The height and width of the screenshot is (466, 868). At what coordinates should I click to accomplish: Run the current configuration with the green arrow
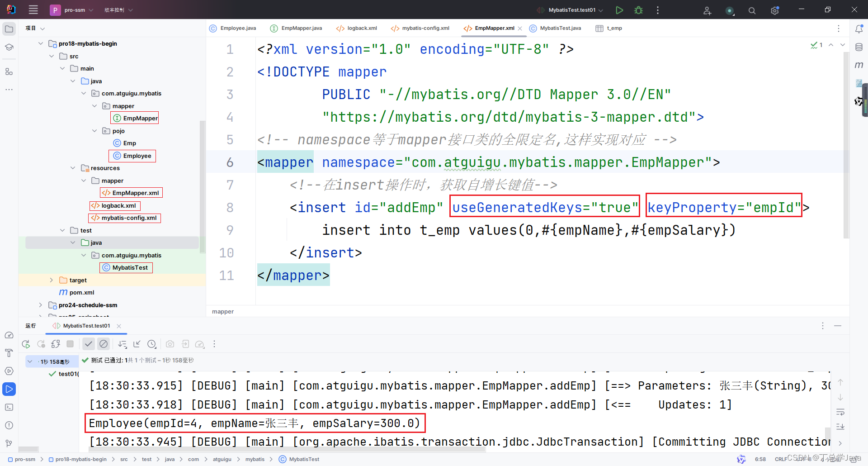point(619,10)
